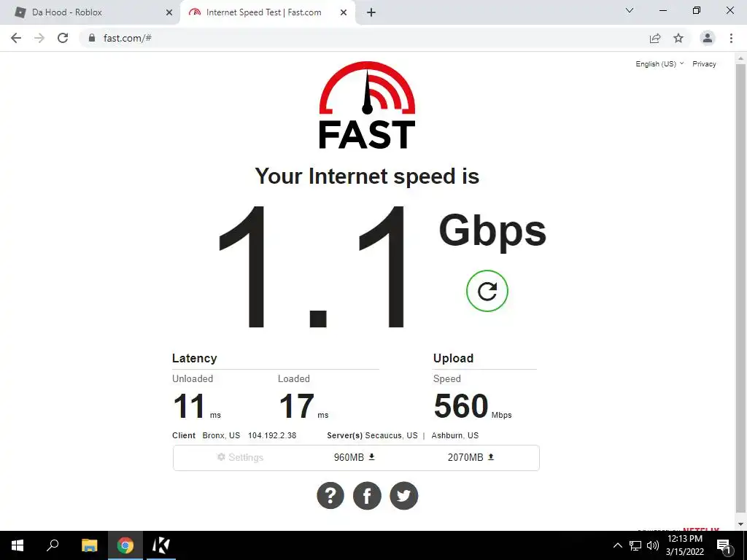This screenshot has width=747, height=560.
Task: Open the Privacy link
Action: [704, 64]
